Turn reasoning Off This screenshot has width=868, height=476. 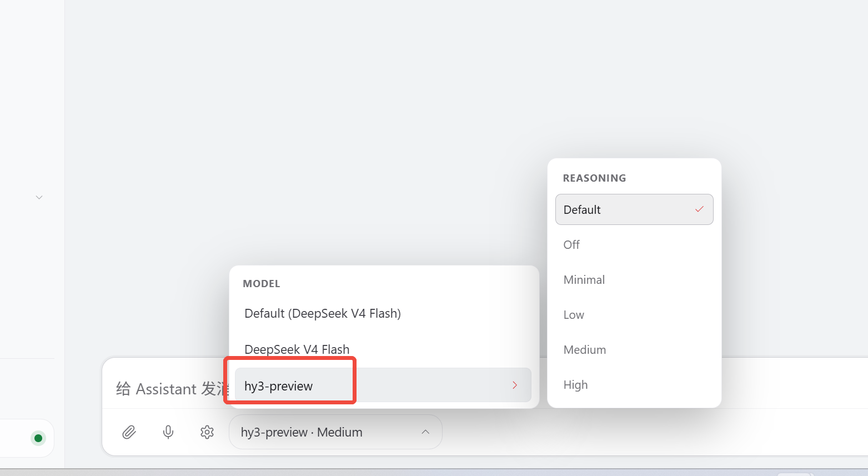pos(634,244)
